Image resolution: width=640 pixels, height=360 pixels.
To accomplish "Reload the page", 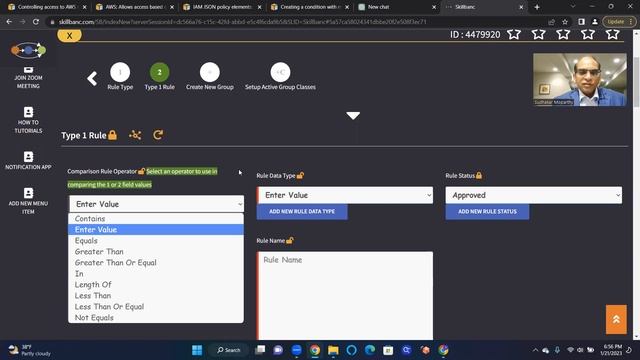I will click(36, 22).
